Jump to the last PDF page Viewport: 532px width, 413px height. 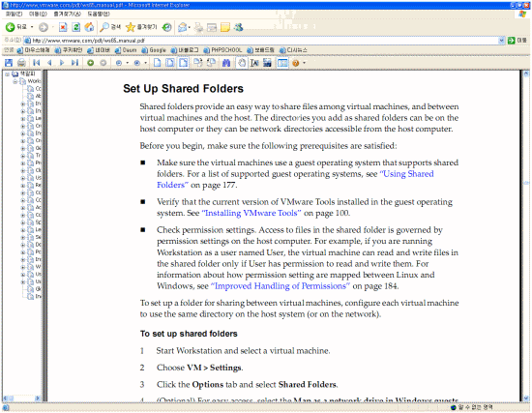(75, 63)
